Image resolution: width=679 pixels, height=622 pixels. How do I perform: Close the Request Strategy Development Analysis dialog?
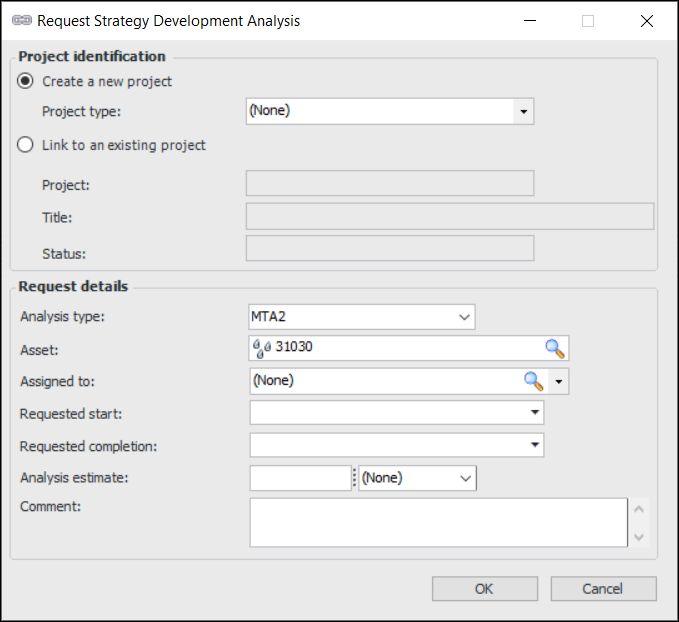pos(646,21)
